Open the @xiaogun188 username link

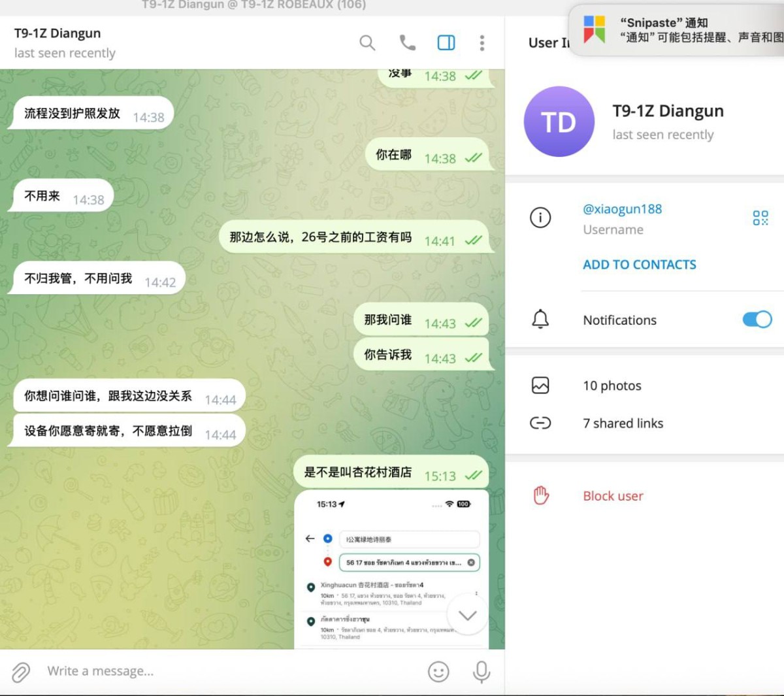[622, 209]
